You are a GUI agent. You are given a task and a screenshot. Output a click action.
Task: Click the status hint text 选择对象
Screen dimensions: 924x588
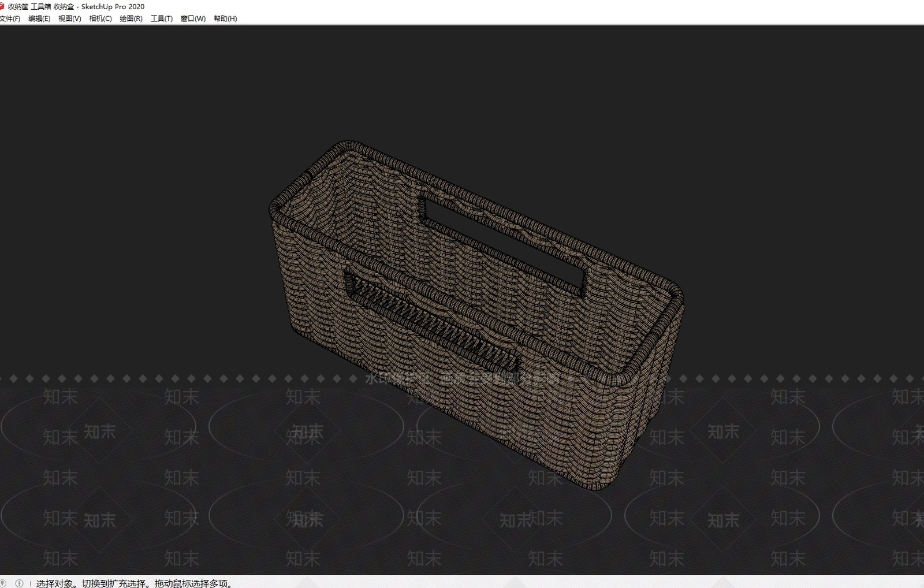tap(55, 583)
